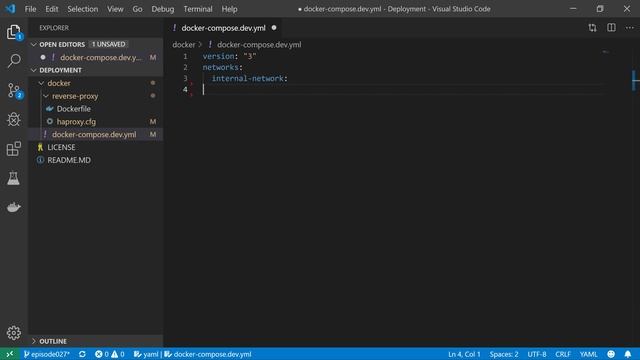Click the 1 UNSAVED badge

108,44
